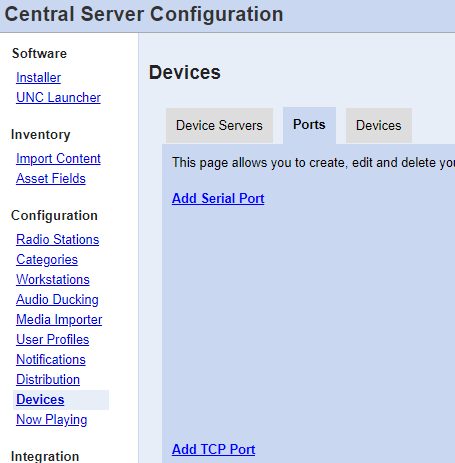Switch to the Devices tab

click(379, 126)
